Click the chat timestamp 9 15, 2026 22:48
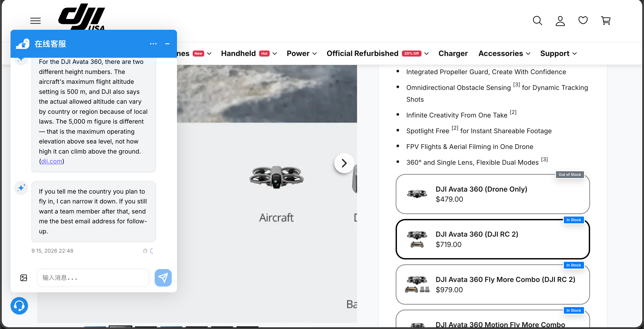Screen dimensions: 644x329 [52, 251]
